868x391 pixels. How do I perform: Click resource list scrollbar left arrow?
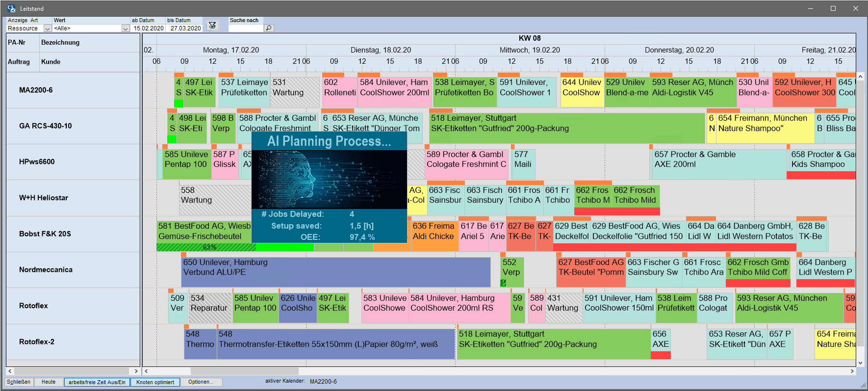pyautogui.click(x=10, y=371)
